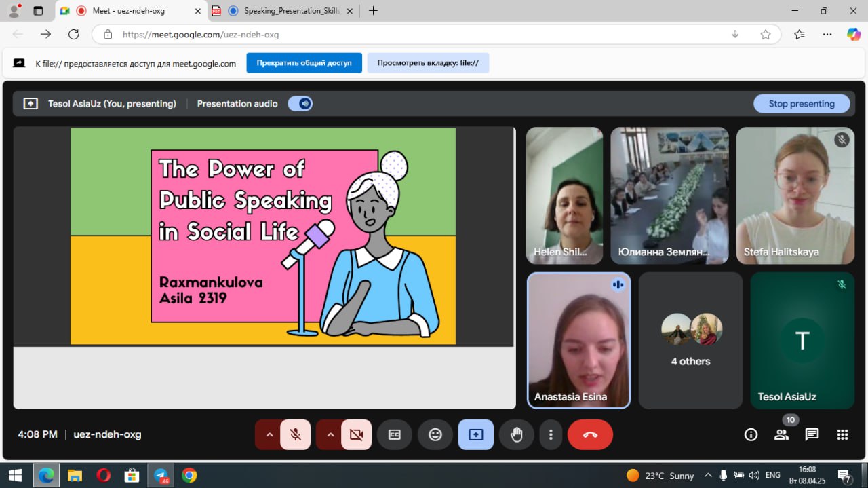Click meeting code uez-ndeh-oxg text
868x488 pixels.
[107, 434]
